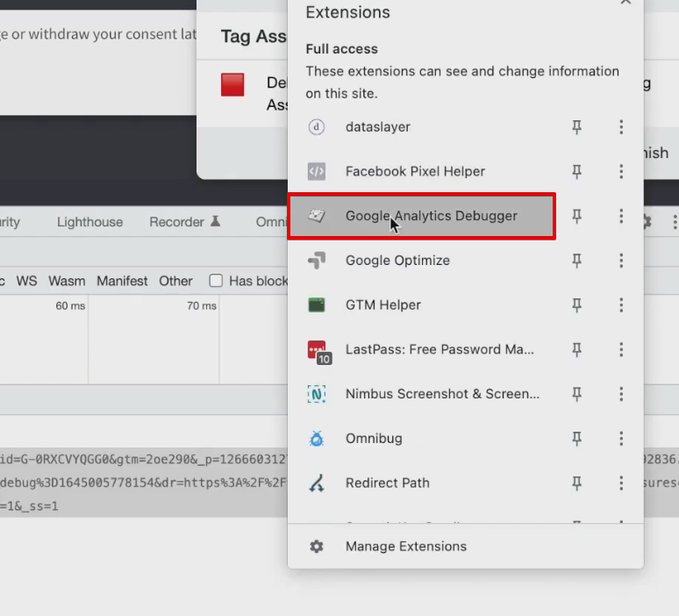Click the red LastPass icon
Screen dimensions: 679x616
tap(318, 350)
